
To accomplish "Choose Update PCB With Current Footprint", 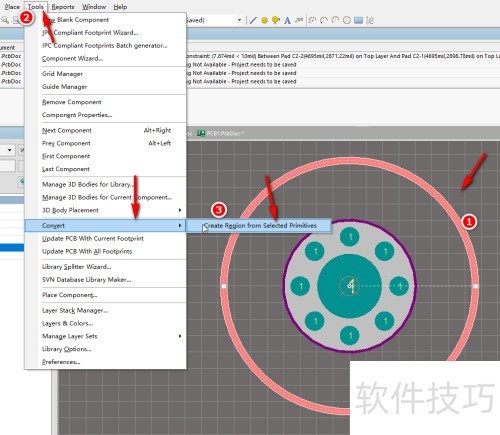I will coord(105,239).
